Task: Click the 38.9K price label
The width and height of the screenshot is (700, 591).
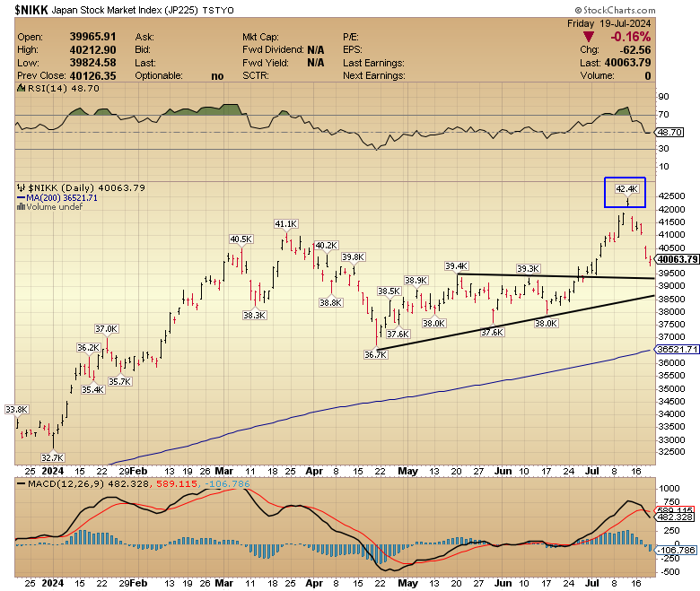Action: click(x=416, y=280)
